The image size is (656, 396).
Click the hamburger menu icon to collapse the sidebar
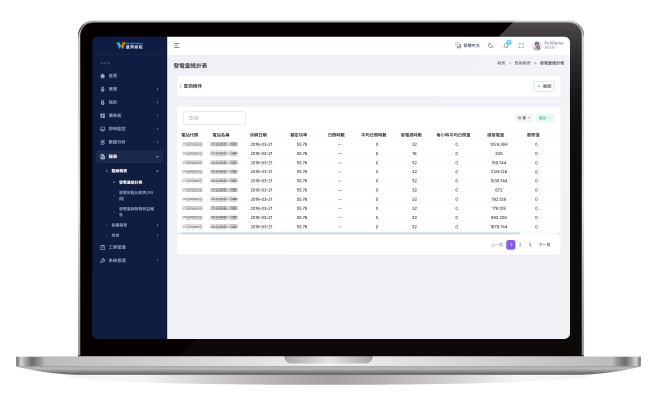tap(177, 46)
